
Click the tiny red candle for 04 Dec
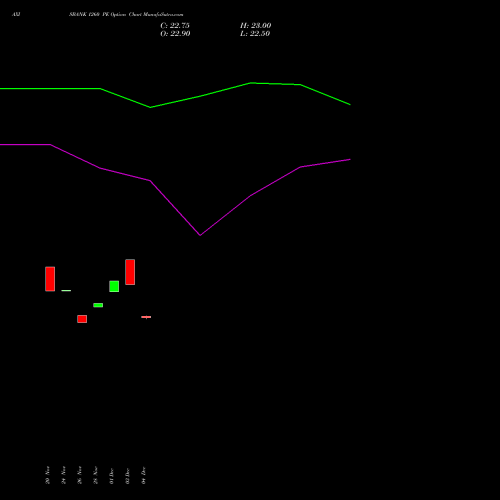[x=146, y=317]
